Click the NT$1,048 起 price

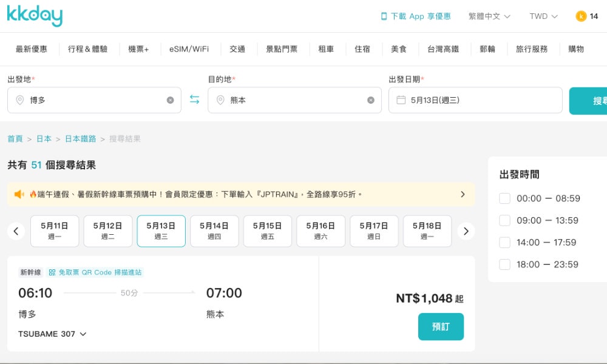[430, 298]
